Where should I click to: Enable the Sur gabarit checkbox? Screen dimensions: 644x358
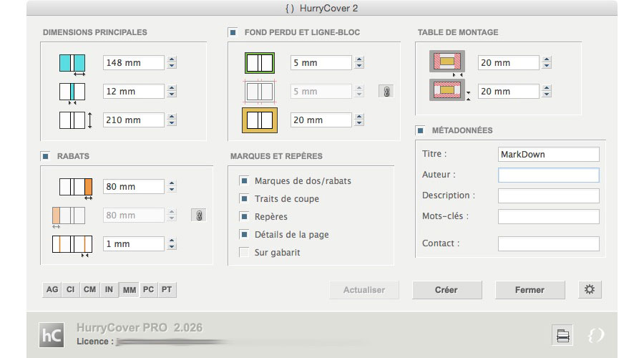[245, 252]
